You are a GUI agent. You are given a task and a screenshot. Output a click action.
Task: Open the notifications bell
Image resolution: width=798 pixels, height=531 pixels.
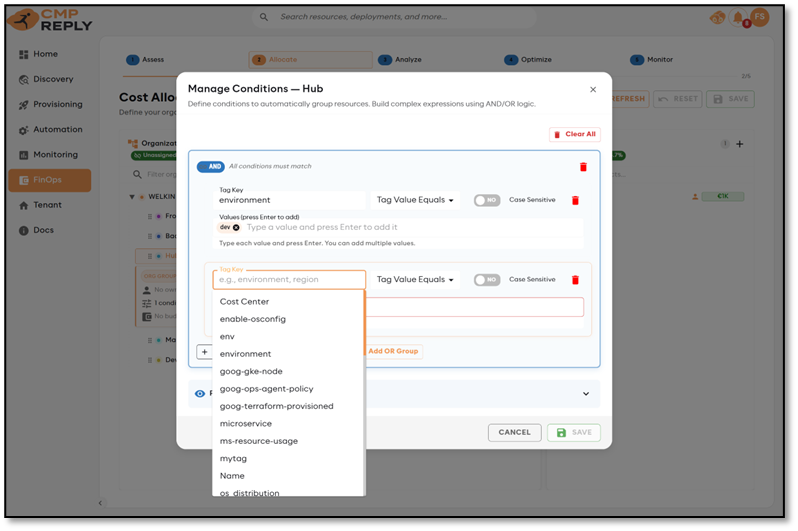coord(738,18)
